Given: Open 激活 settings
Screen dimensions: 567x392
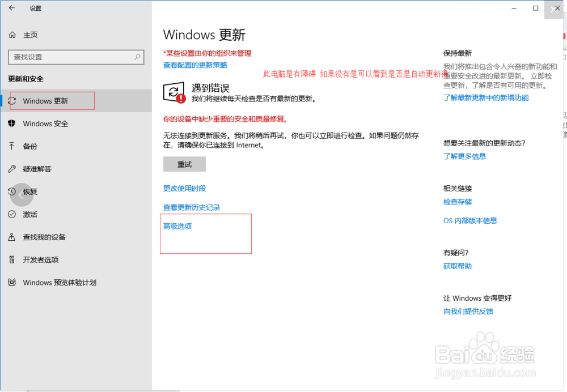Looking at the screenshot, I should point(76,214).
